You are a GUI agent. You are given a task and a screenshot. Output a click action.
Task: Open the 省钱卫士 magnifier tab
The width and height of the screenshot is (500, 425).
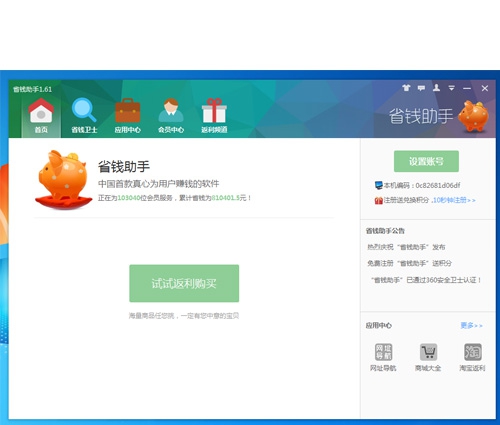(84, 116)
